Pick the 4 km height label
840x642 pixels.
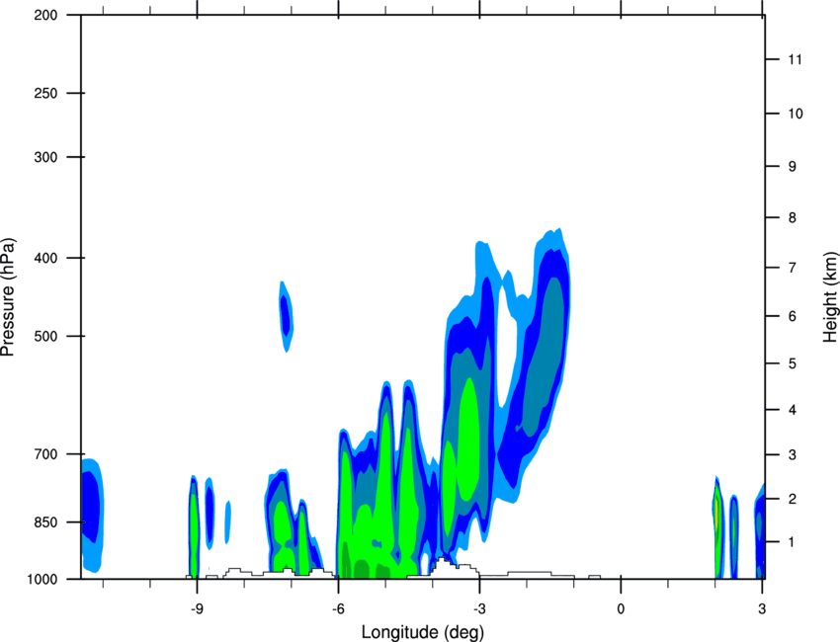[x=793, y=410]
